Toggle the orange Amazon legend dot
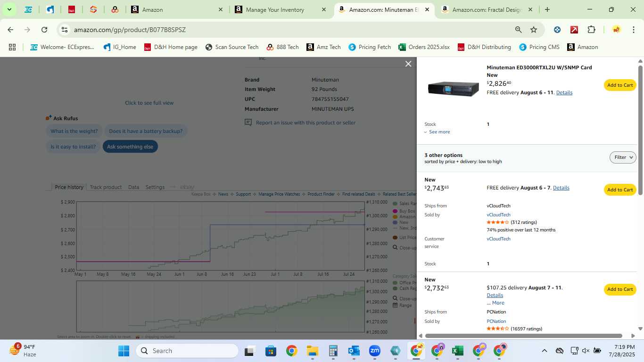The image size is (644, 362). [x=395, y=217]
